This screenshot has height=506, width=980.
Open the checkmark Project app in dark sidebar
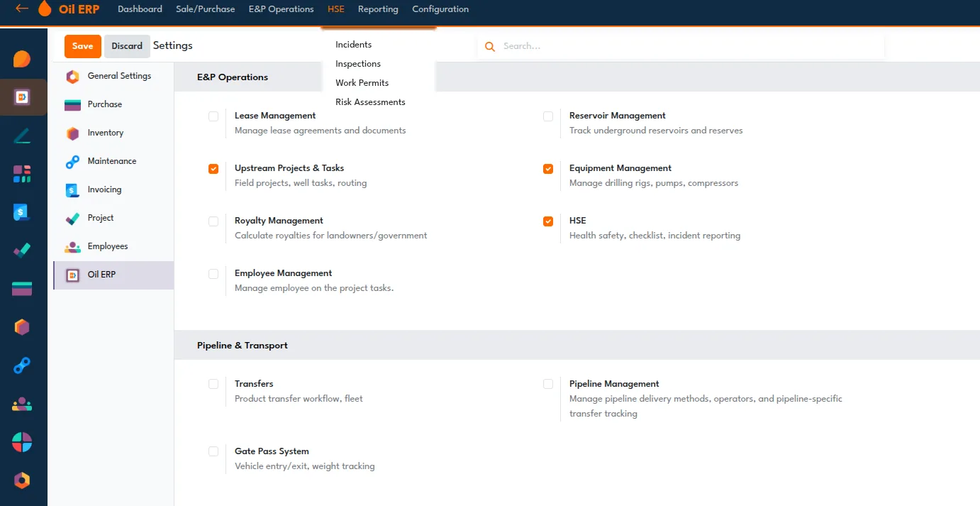tap(22, 251)
